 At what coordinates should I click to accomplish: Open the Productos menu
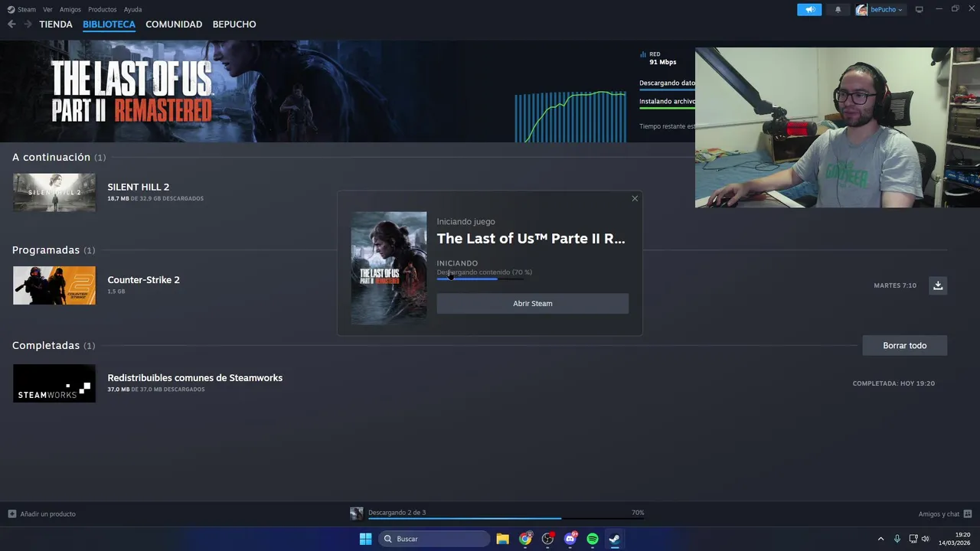coord(103,9)
